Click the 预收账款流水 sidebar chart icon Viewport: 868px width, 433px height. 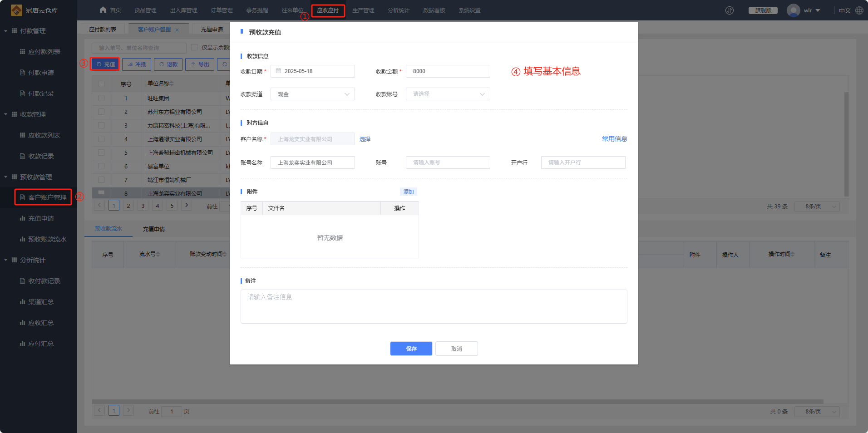pyautogui.click(x=22, y=239)
